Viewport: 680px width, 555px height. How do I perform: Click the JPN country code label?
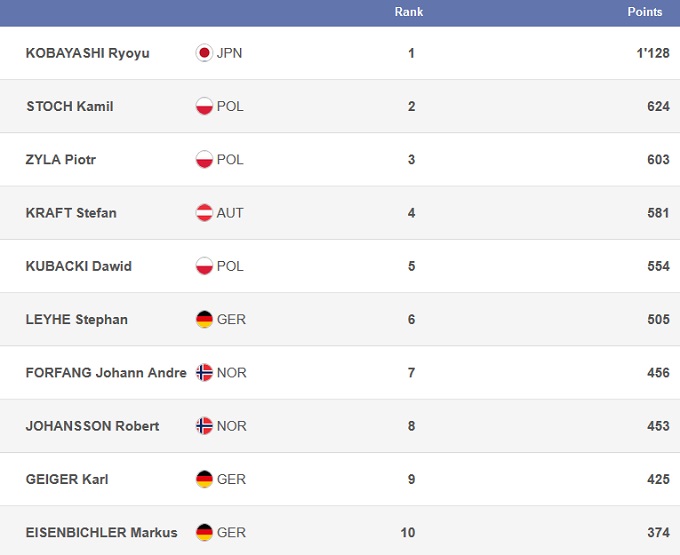[229, 53]
